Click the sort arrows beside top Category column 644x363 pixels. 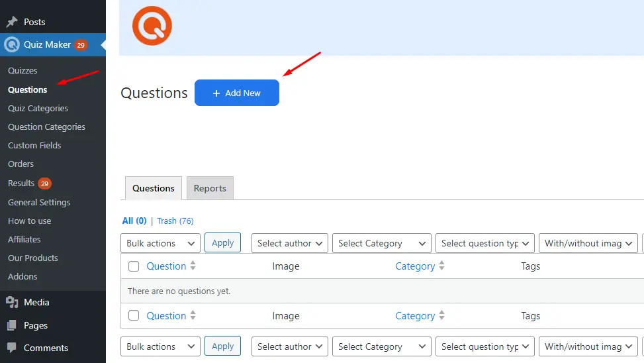pyautogui.click(x=442, y=266)
